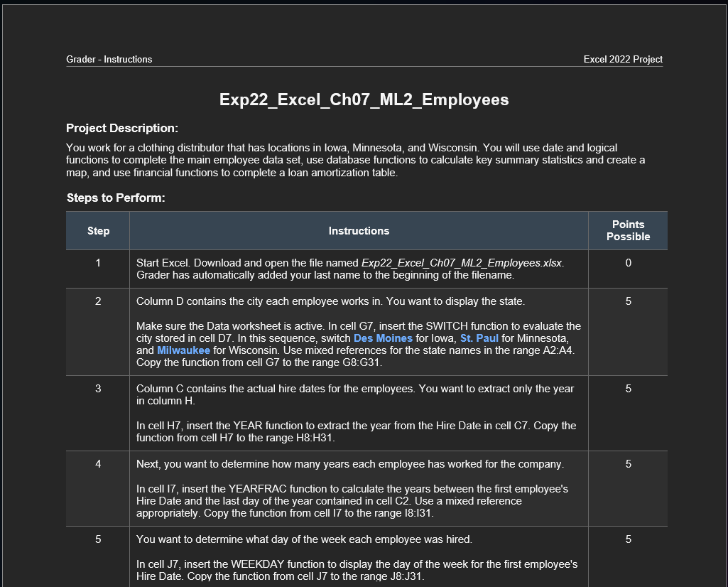Click the 'Project Description:' heading
Viewport: 728px width, 587px height.
(122, 128)
